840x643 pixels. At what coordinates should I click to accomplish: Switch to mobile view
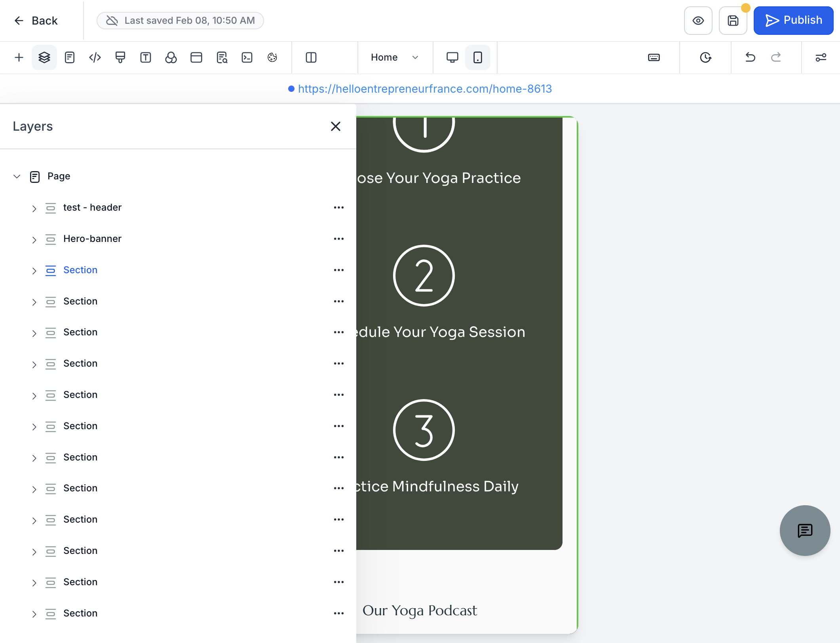[x=478, y=57]
